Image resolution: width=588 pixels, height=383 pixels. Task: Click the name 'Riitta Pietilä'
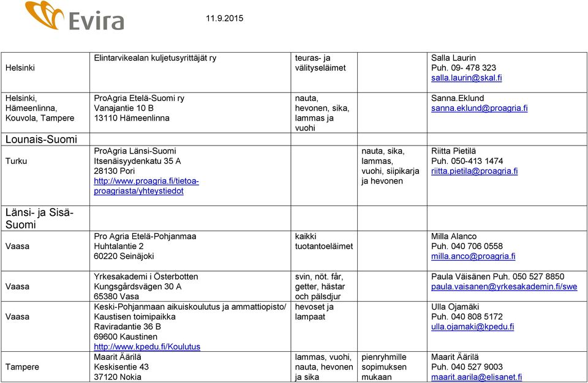(453, 151)
